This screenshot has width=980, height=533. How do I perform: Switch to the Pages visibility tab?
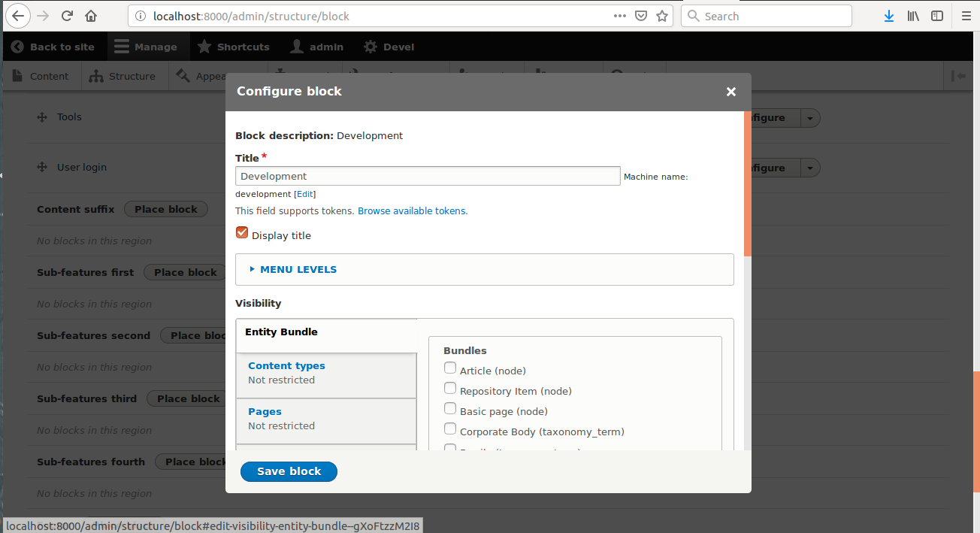(265, 411)
